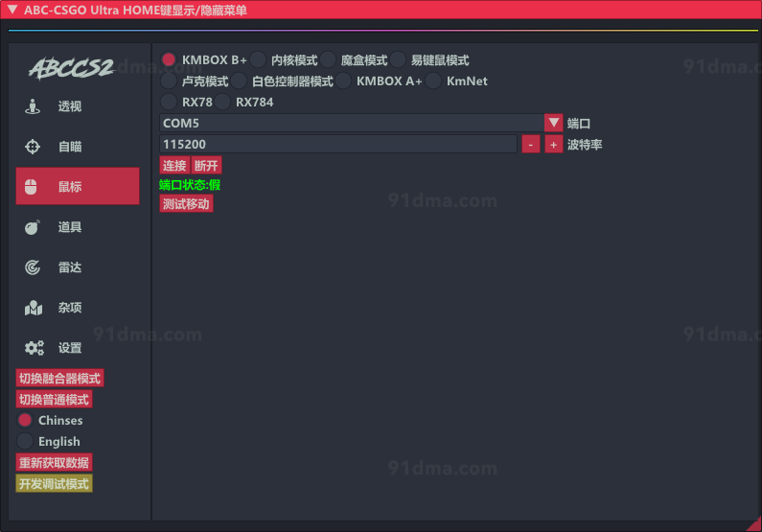Viewport: 762px width, 532px height.
Task: Click the 自瞄 crosshair icon
Action: coord(34,147)
